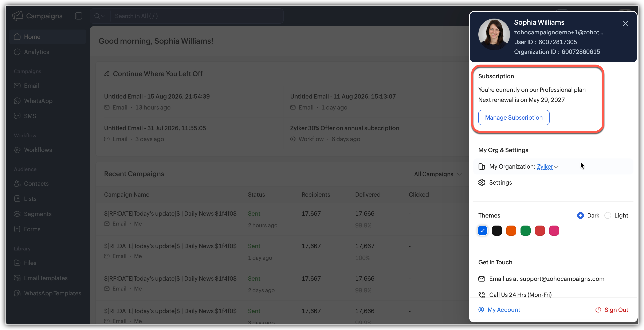Click the Manage Subscription button

514,118
